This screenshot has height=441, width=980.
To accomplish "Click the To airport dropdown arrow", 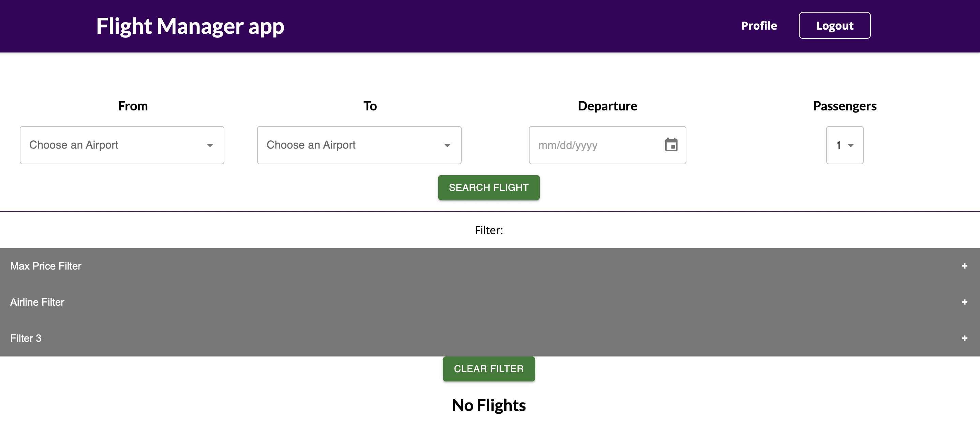I will tap(447, 145).
